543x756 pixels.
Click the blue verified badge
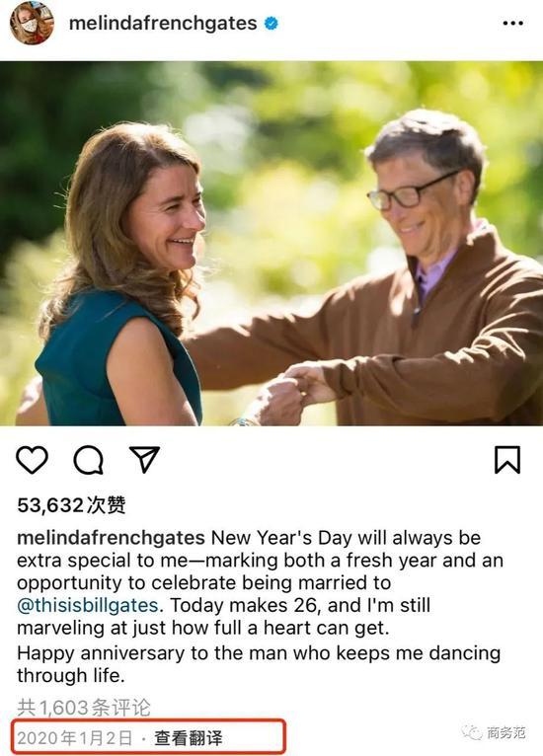(x=271, y=23)
